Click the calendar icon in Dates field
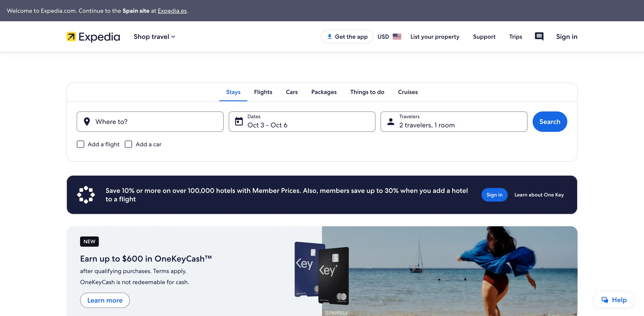Viewport: 644px width, 316px height. (239, 122)
